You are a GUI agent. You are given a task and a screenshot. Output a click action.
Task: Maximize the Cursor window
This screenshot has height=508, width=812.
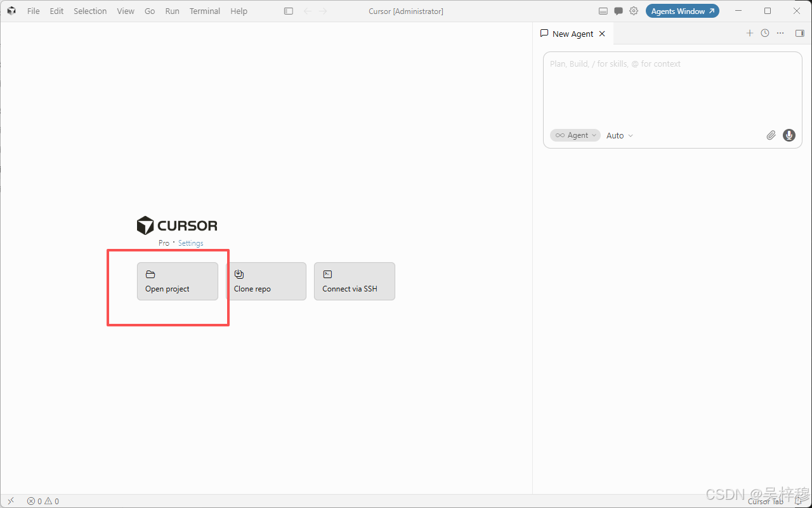tap(768, 11)
